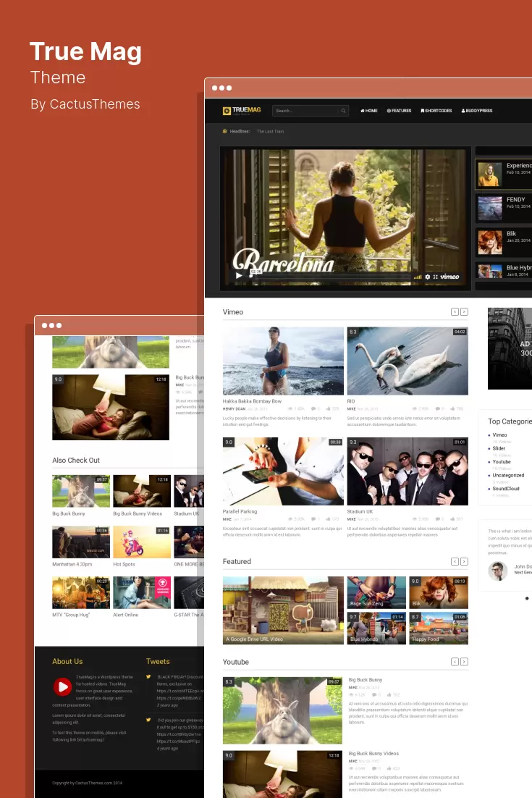Select Vimeo in Top Categories

pos(499,435)
